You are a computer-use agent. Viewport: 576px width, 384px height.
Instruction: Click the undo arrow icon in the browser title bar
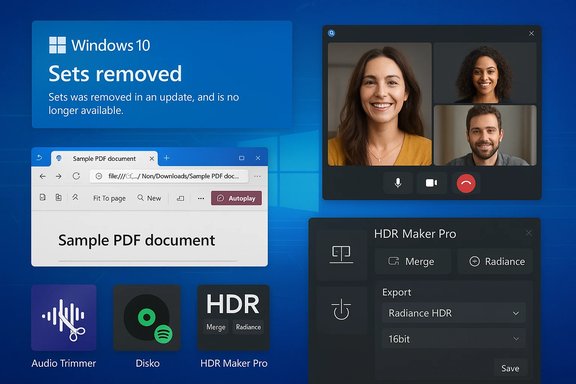tap(39, 158)
